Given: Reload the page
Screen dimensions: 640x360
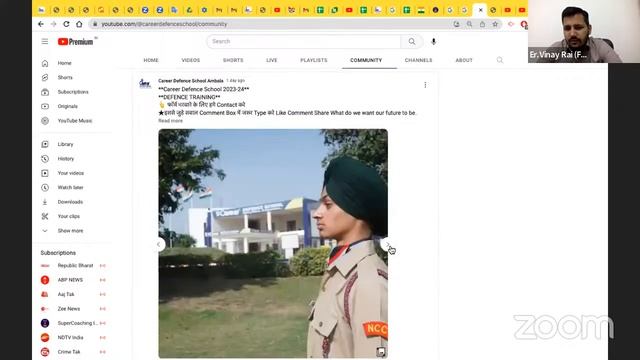Looking at the screenshot, I should coord(66,24).
